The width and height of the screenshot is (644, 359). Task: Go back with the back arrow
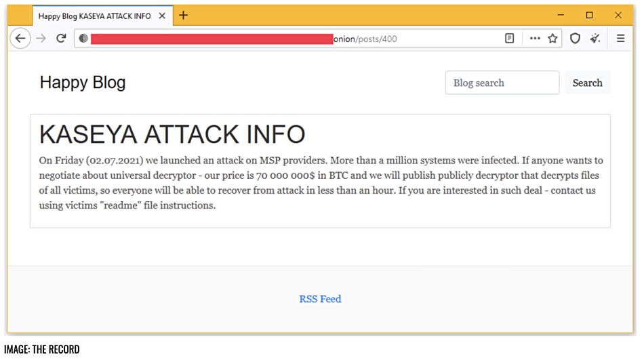tap(20, 39)
